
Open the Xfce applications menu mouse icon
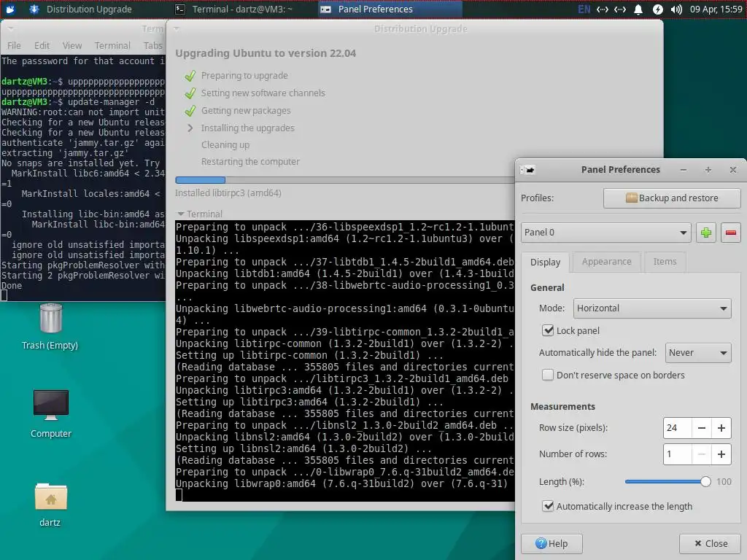[10, 9]
